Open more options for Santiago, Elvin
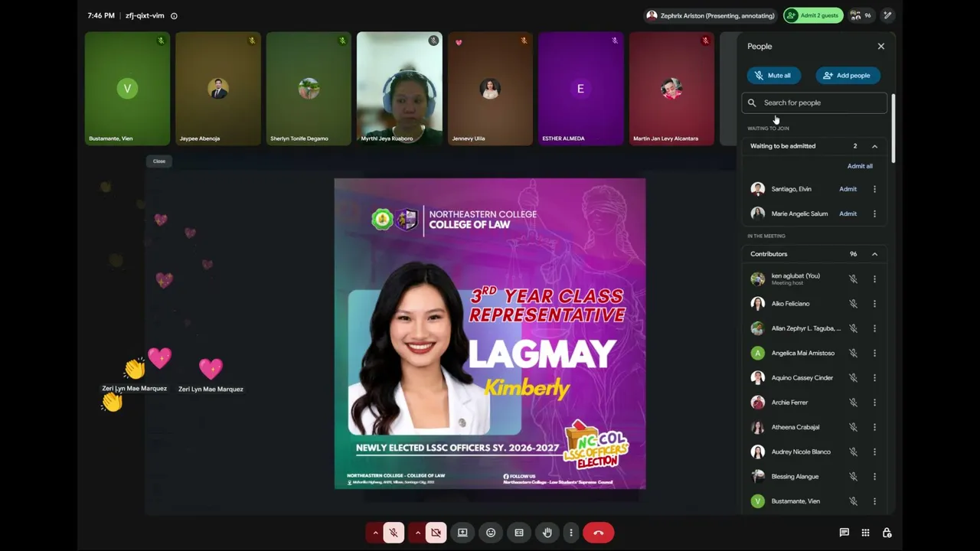 (x=874, y=189)
